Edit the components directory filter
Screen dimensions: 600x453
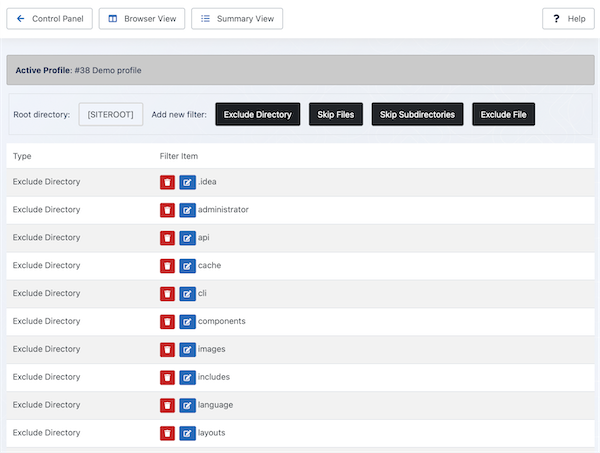[x=188, y=322]
